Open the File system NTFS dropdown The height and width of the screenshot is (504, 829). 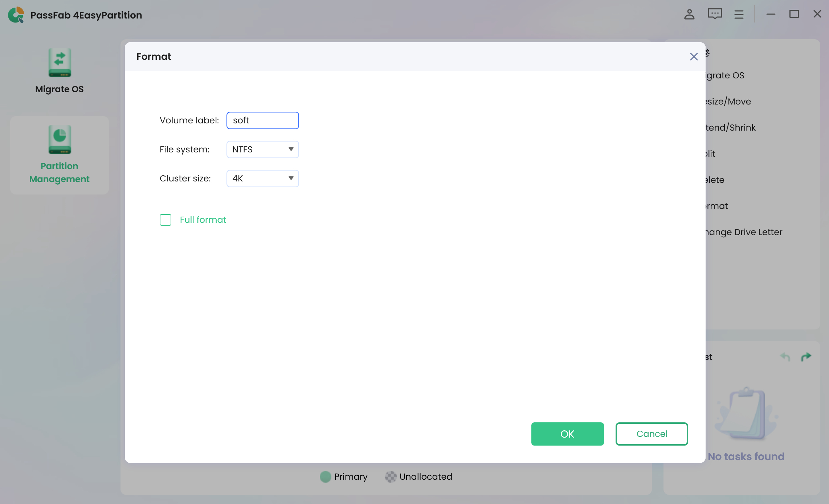[263, 149]
